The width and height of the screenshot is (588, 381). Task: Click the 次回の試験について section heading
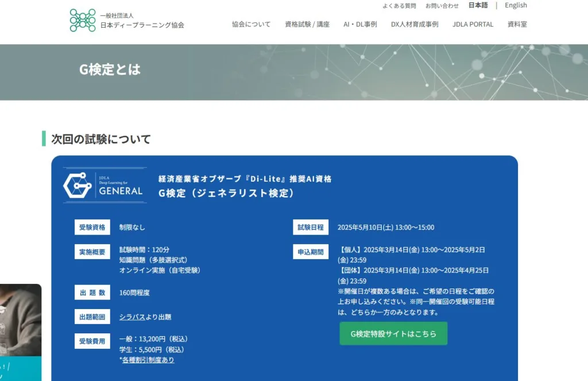(x=101, y=138)
